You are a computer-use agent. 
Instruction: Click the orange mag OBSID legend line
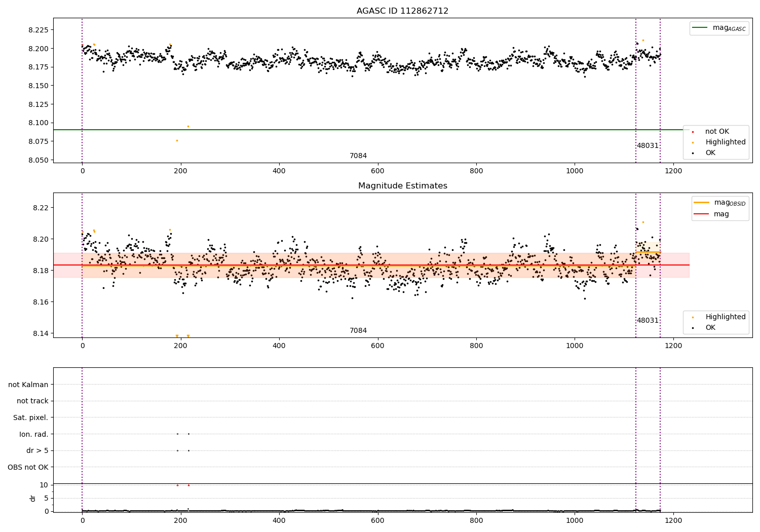pos(701,203)
